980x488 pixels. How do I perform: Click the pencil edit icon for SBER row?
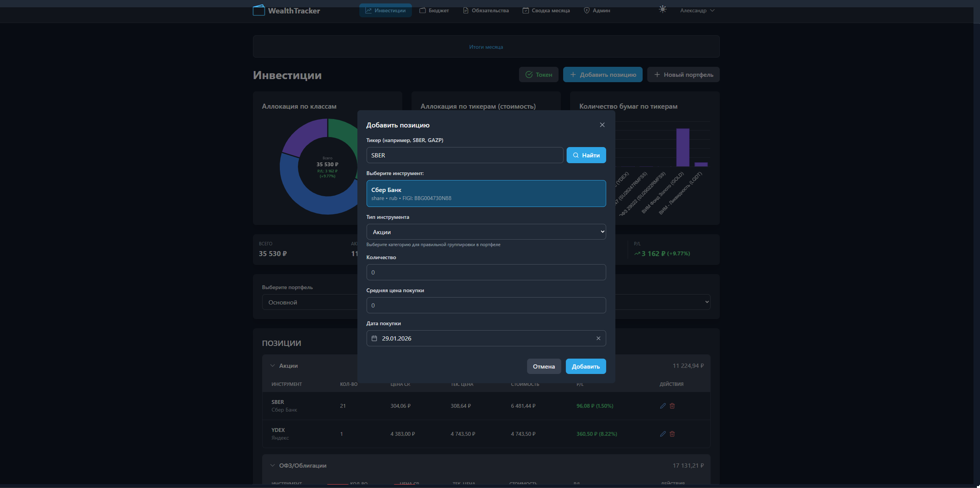pos(663,406)
